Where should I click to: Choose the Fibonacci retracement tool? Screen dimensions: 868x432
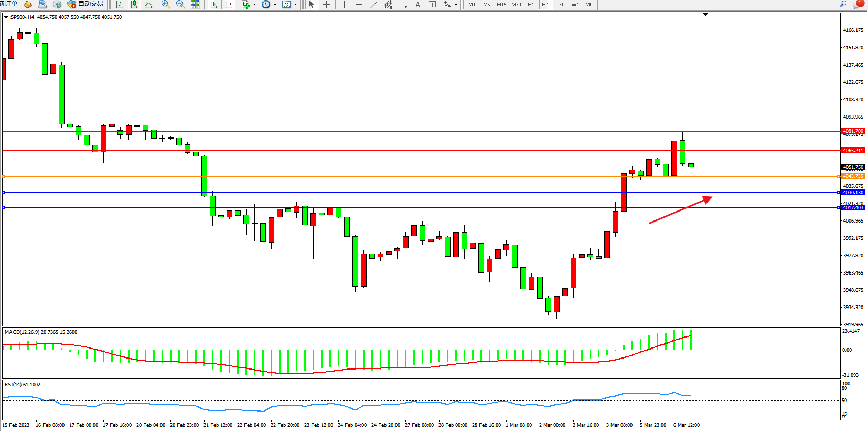403,5
